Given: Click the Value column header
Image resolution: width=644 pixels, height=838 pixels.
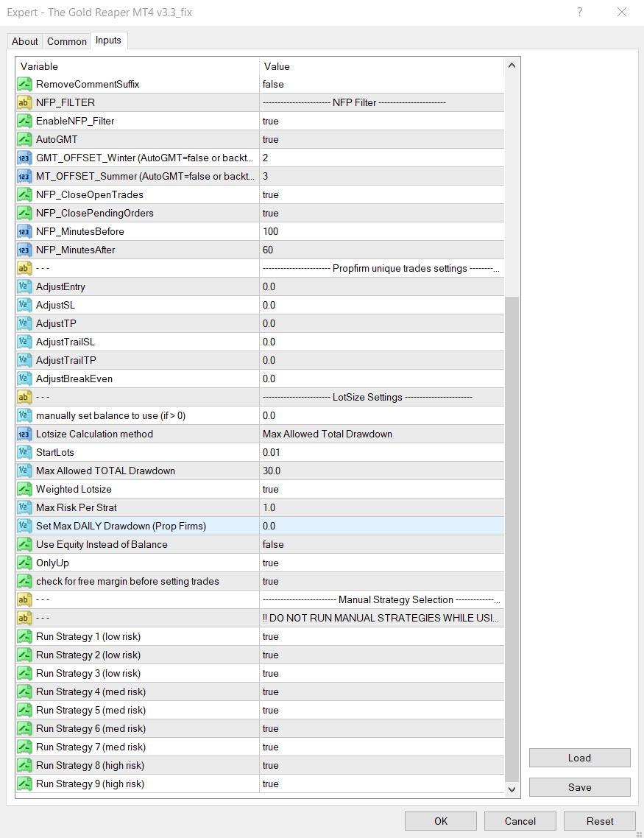Looking at the screenshot, I should [x=382, y=66].
